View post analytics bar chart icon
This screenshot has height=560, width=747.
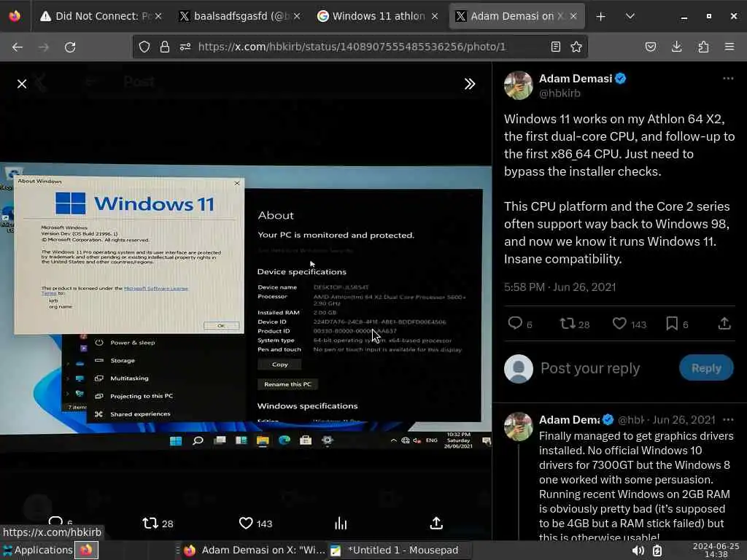[x=341, y=524]
